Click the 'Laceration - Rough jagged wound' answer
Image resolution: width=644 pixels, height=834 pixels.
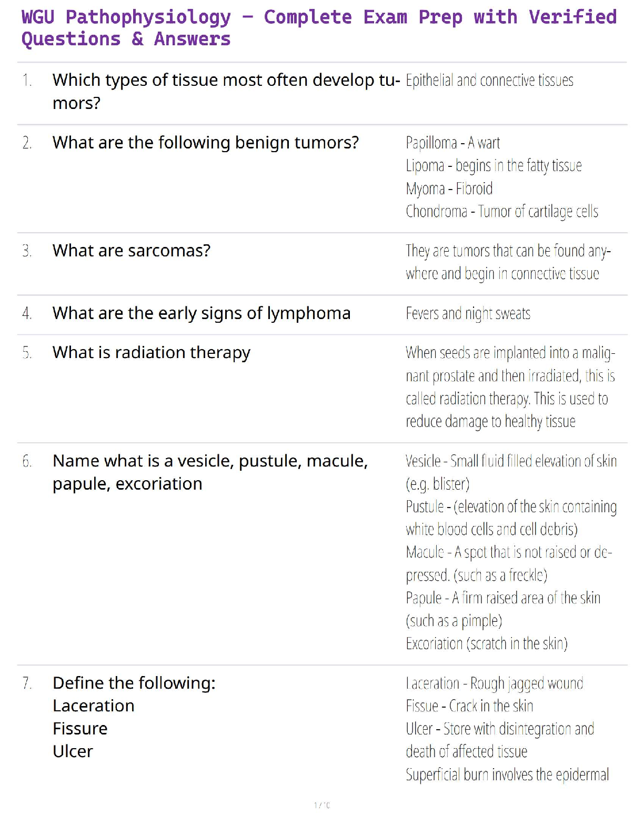coord(494,683)
